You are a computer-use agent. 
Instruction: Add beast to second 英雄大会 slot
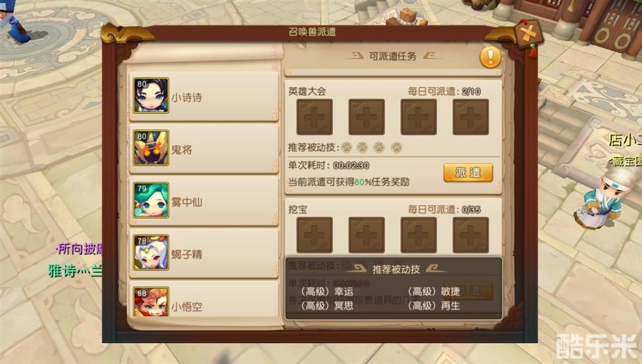point(366,117)
